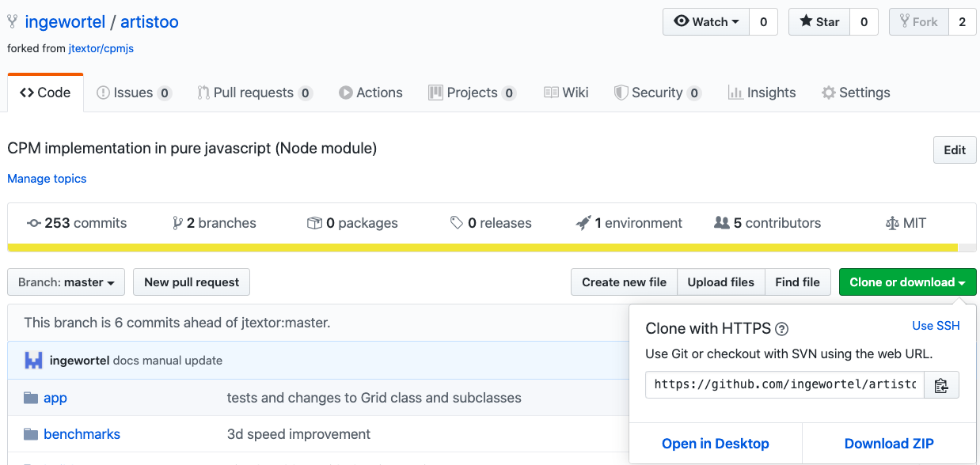The height and width of the screenshot is (465, 980).
Task: Open the Security tab
Action: [x=658, y=93]
